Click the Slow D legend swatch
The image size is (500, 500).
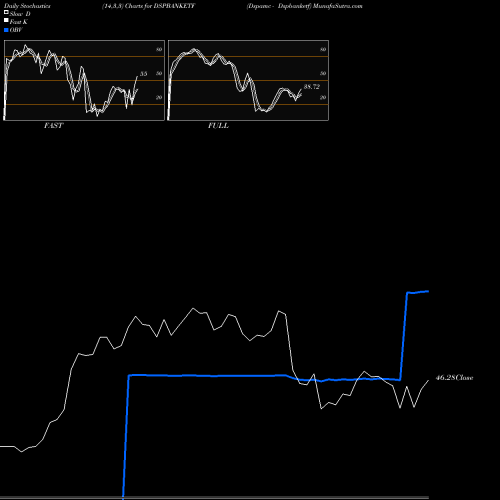click(x=6, y=13)
